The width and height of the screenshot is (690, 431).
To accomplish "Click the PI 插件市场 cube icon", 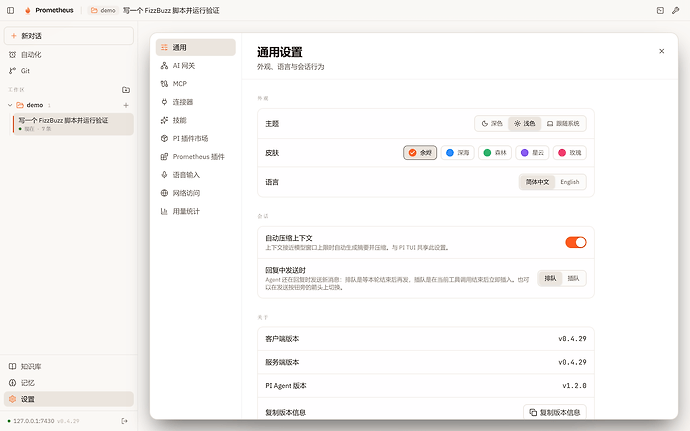I will (164, 138).
